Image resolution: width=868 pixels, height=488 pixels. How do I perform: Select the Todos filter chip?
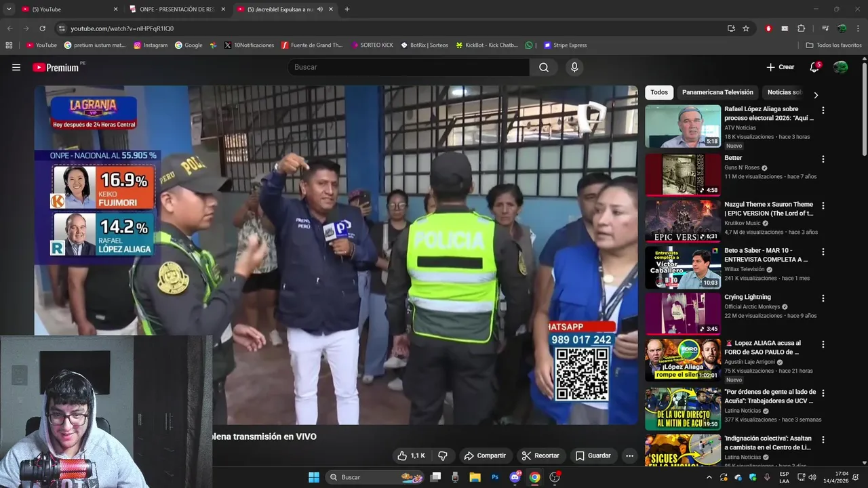(x=659, y=92)
